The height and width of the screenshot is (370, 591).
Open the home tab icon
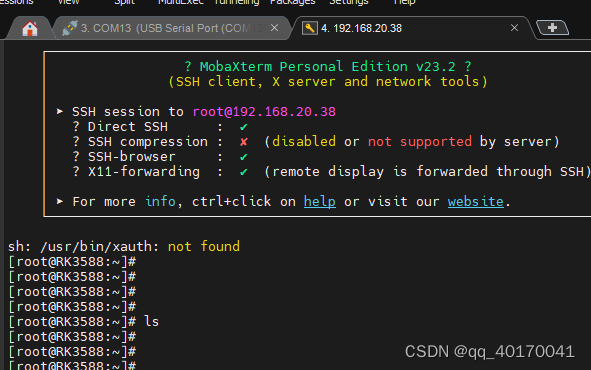[30, 29]
